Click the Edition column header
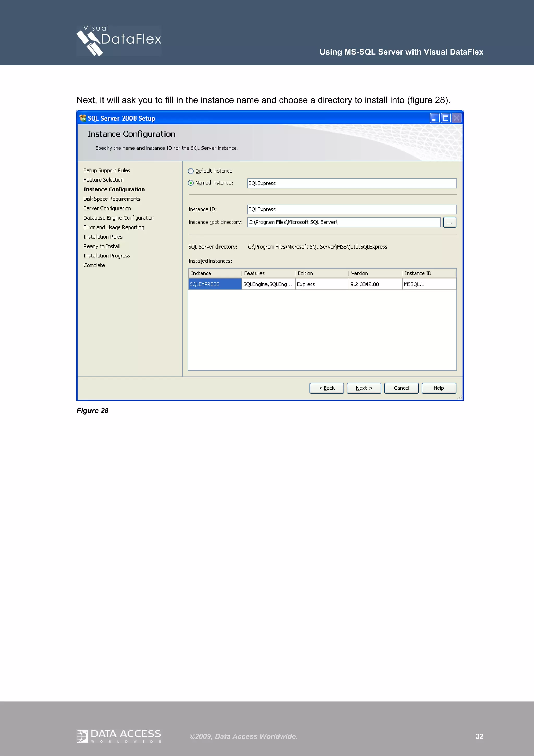534x756 pixels. click(x=322, y=273)
